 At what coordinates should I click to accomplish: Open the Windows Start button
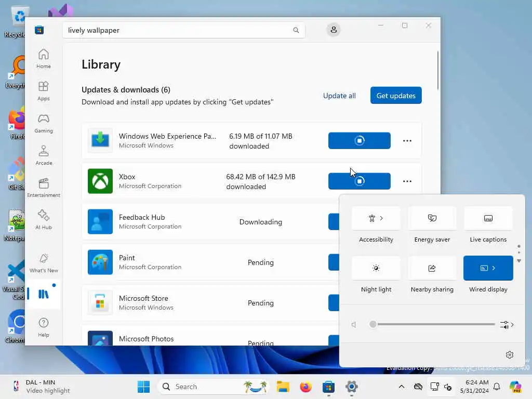143,387
